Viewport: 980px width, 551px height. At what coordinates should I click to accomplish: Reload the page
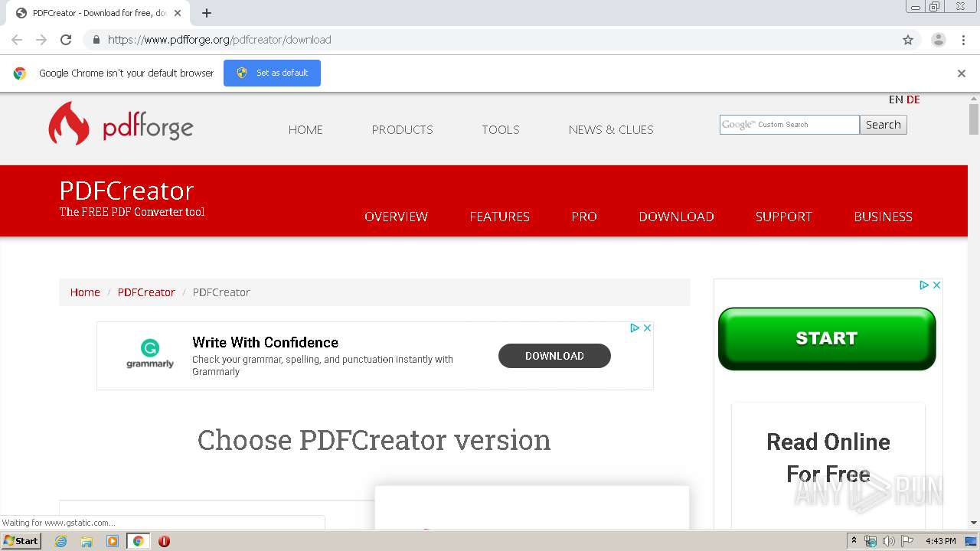tap(66, 40)
